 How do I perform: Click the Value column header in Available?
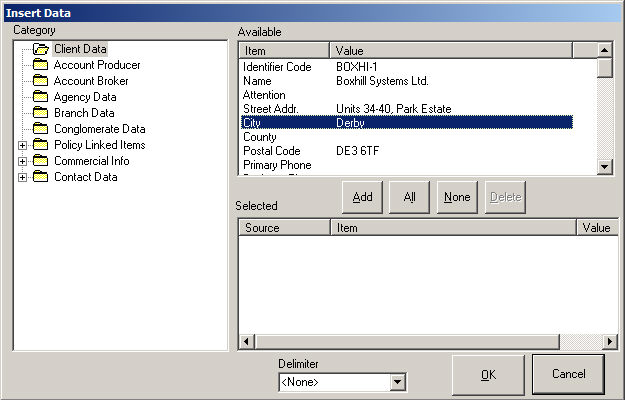pos(450,50)
